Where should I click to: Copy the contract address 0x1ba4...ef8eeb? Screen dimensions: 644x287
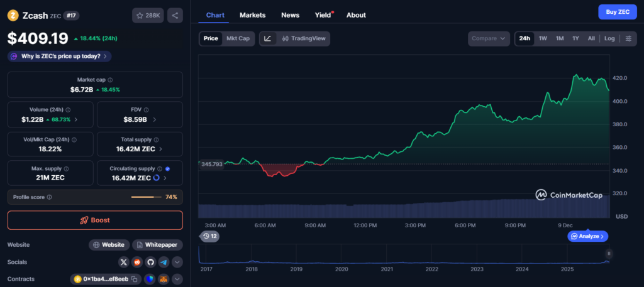click(134, 279)
